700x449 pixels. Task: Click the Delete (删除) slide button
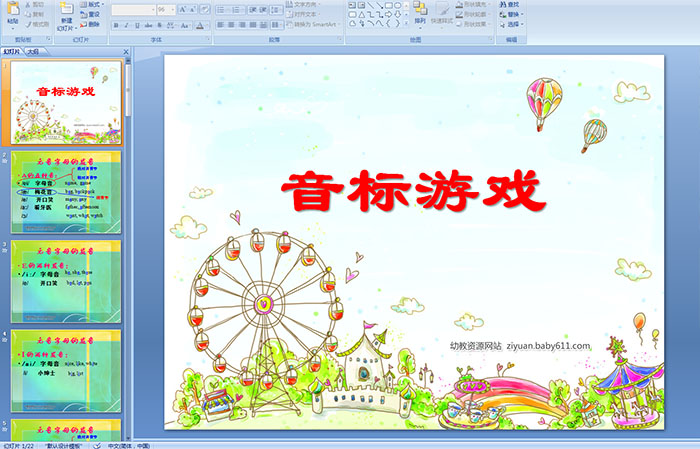(x=90, y=24)
